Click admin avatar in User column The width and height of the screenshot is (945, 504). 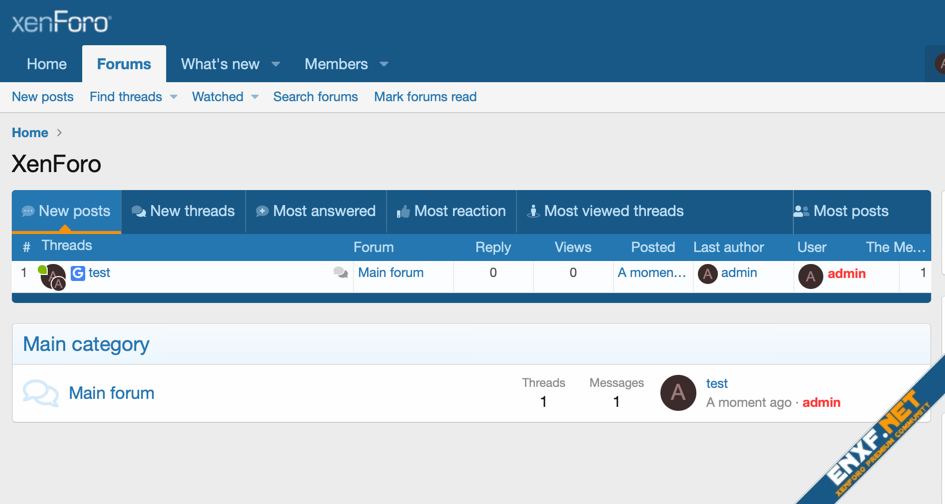point(810,275)
